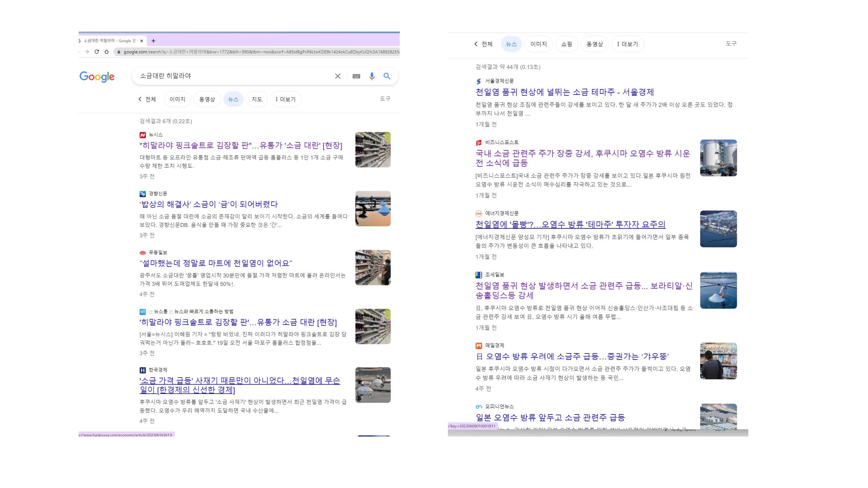Screen dimensions: 868x488
Task: Click the 비즈니스포스트 storage tank thumbnail
Action: click(718, 158)
